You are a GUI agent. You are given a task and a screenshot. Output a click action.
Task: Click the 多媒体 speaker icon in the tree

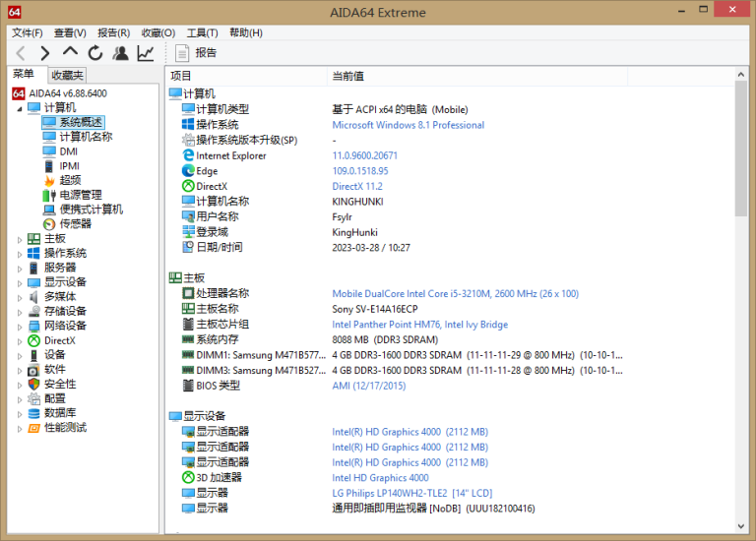click(x=33, y=297)
